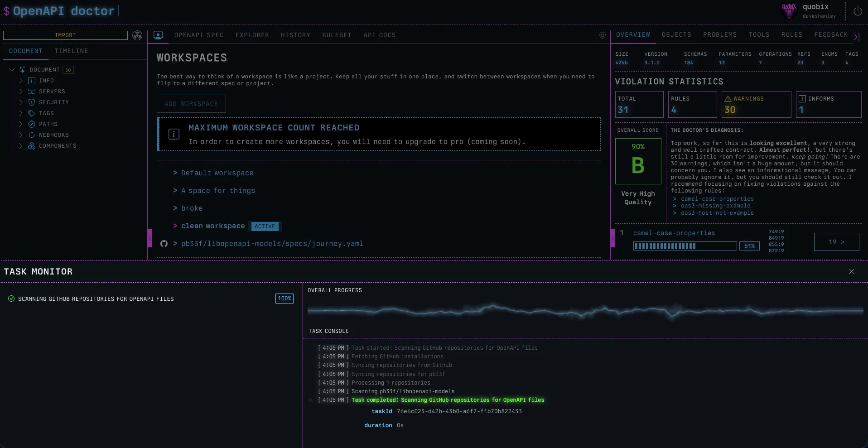Switch to the PROBLEMS tab
868x448 pixels.
pyautogui.click(x=719, y=35)
